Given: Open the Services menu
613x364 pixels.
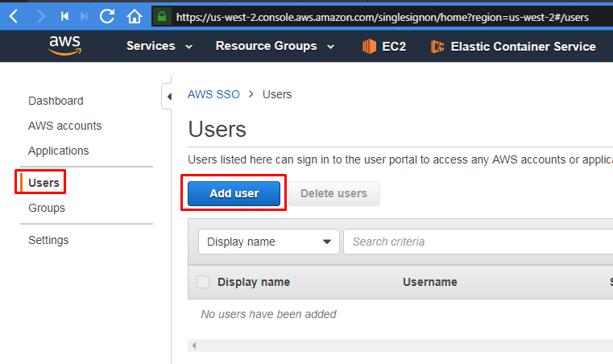Looking at the screenshot, I should pos(159,46).
